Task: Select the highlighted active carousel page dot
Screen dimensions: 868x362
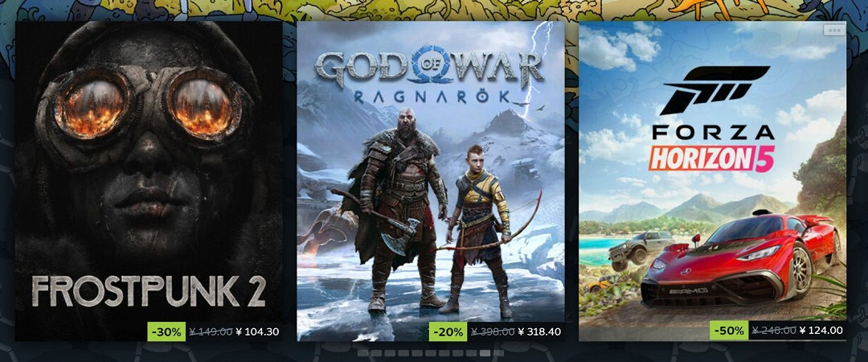Action: pos(485,353)
